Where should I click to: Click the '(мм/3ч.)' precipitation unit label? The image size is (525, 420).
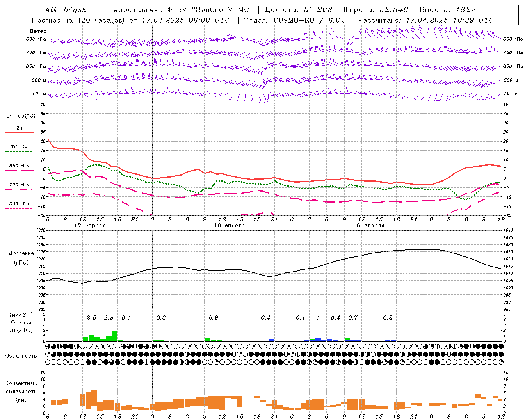21,315
